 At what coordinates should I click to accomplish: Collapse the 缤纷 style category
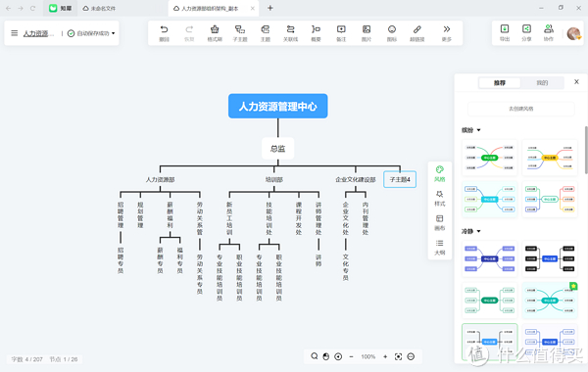click(x=478, y=130)
